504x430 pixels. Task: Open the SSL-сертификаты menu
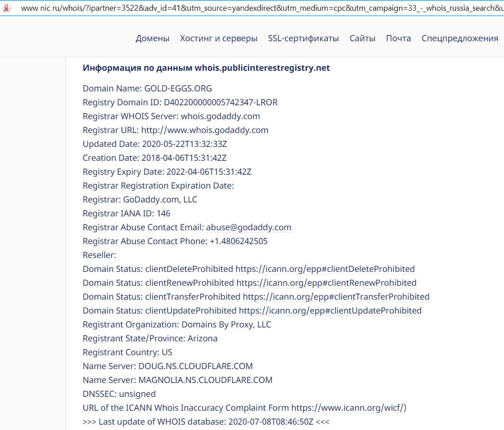[303, 38]
